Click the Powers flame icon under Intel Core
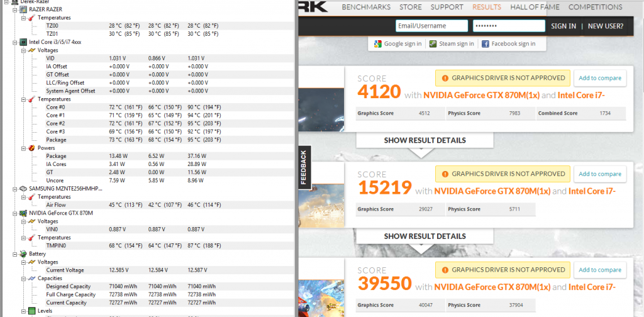The image size is (644, 317). click(x=32, y=148)
